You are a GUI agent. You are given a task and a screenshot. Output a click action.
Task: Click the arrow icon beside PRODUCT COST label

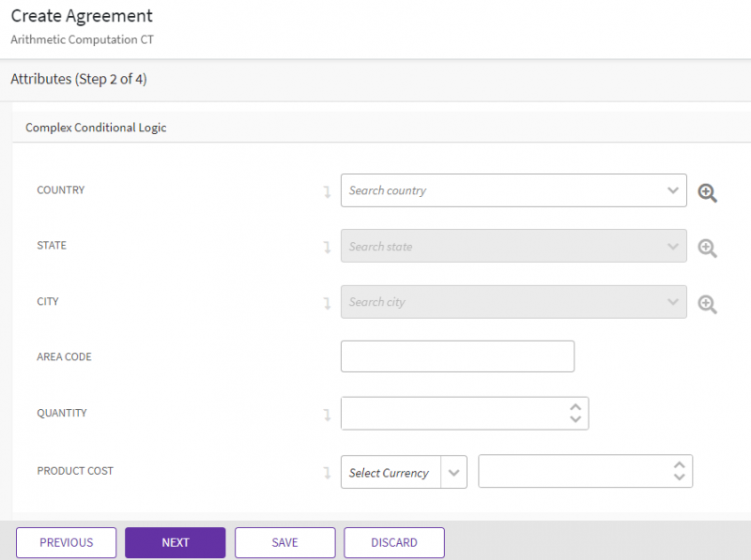(x=328, y=472)
